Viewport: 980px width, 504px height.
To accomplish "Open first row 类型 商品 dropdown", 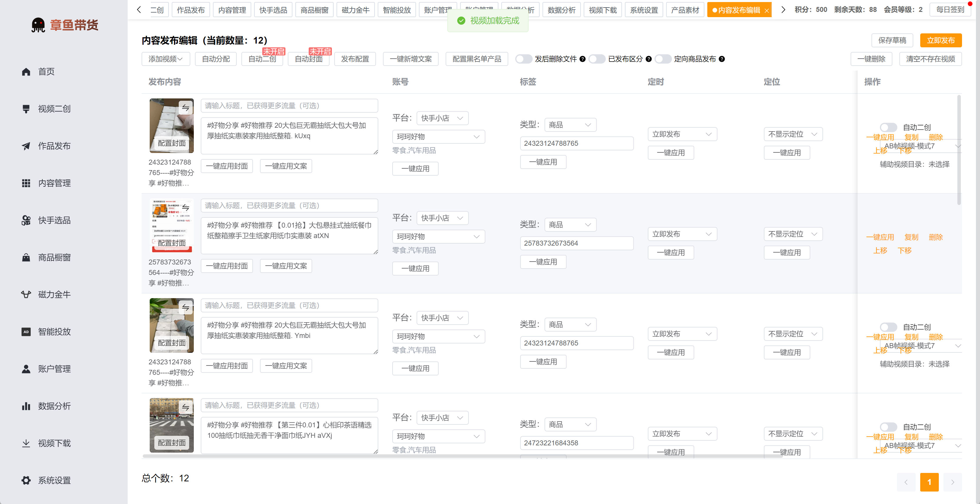I will point(570,125).
